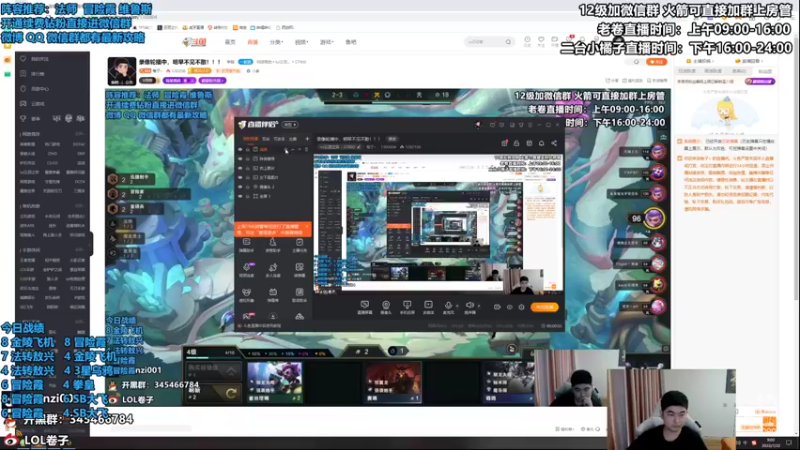The width and height of the screenshot is (800, 450).
Task: Select the purple champion card in the shop
Action: pos(274,382)
